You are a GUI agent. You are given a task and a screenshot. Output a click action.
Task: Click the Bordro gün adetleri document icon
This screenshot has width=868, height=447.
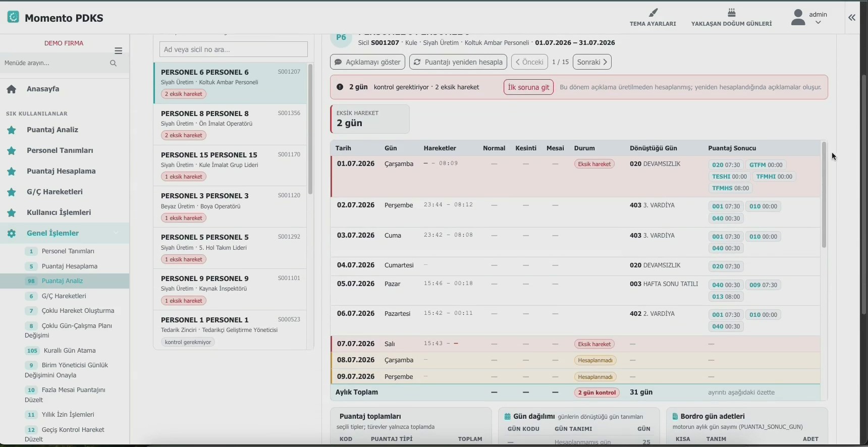coord(675,417)
